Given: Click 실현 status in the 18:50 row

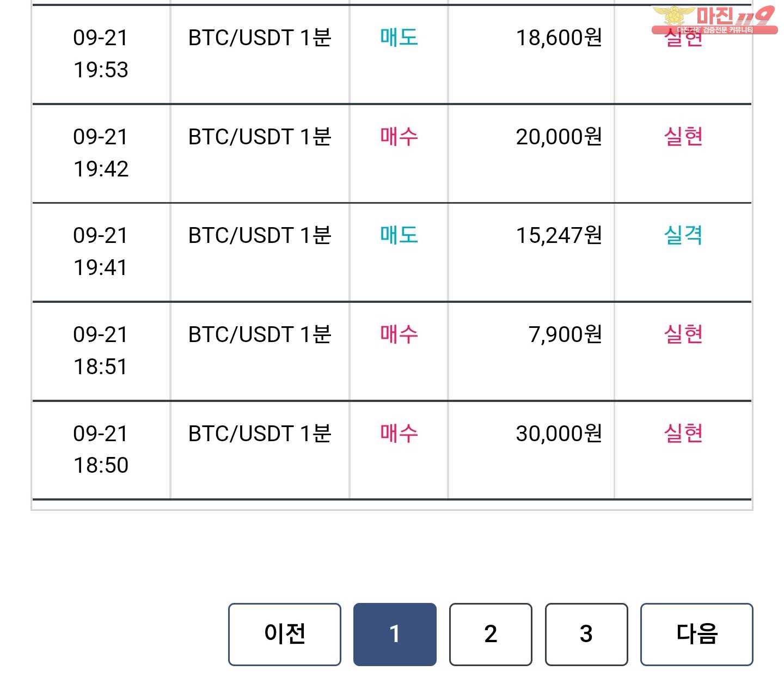Looking at the screenshot, I should (x=683, y=434).
